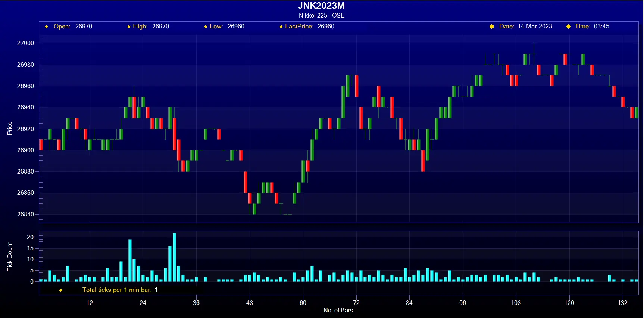The height and width of the screenshot is (318, 644).
Task: Click the 20 tick count axis label
Action: [30, 237]
